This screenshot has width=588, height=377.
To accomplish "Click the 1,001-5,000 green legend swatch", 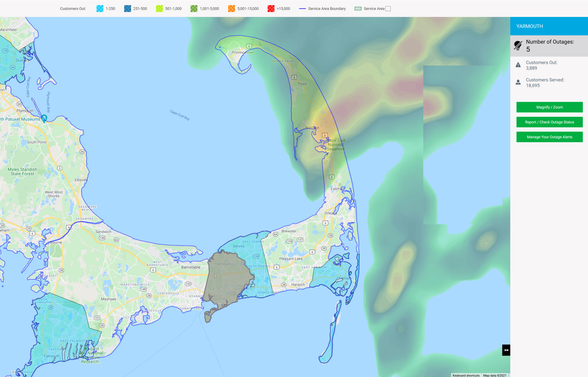I will (194, 9).
